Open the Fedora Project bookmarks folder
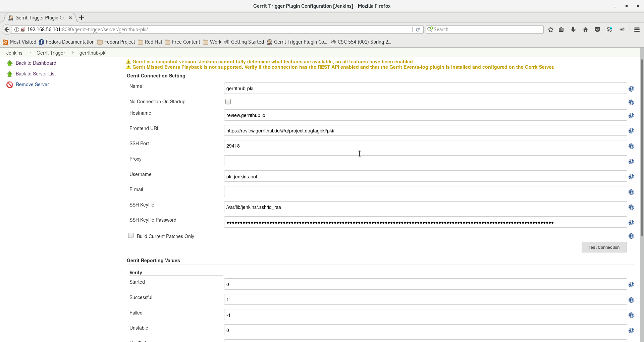This screenshot has height=342, width=644. click(x=116, y=42)
